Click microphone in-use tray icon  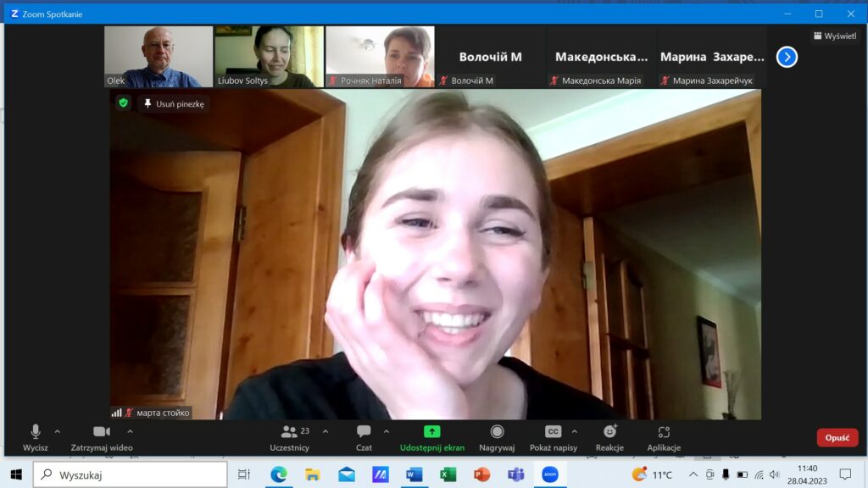(x=726, y=474)
